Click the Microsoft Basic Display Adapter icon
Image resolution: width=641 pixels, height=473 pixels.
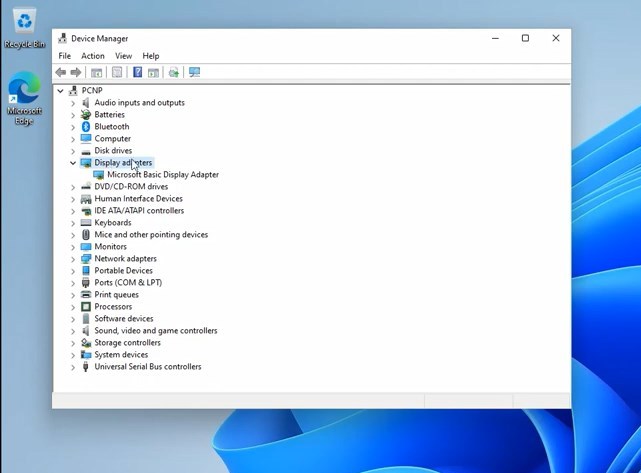pos(99,175)
